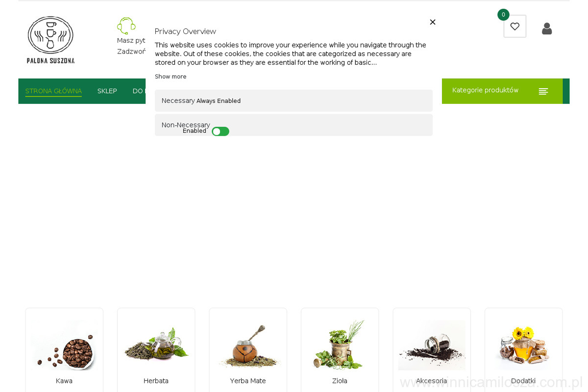588x392 pixels.
Task: Show more of the privacy text
Action: [171, 76]
